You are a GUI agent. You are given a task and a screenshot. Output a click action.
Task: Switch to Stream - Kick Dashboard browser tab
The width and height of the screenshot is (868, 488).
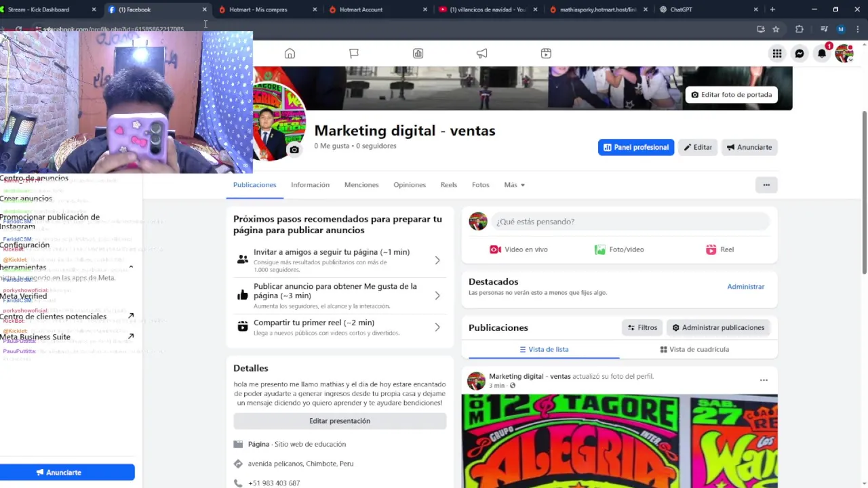point(47,9)
